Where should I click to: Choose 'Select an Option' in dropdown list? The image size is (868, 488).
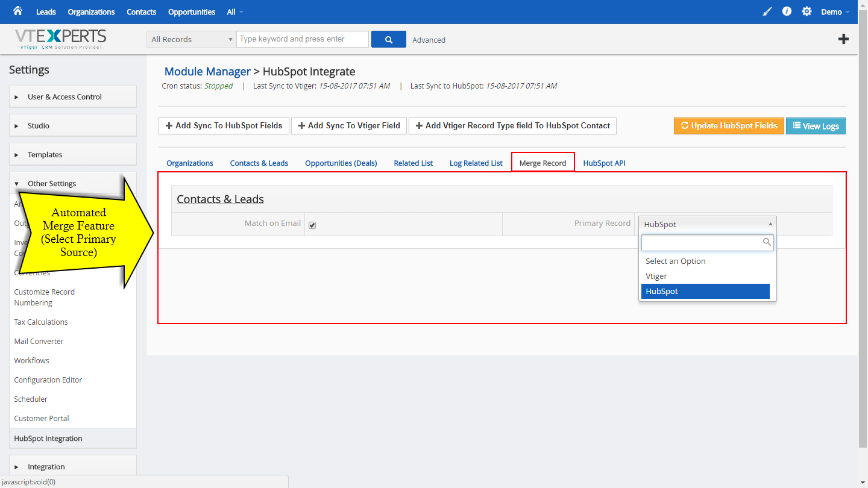(x=705, y=261)
